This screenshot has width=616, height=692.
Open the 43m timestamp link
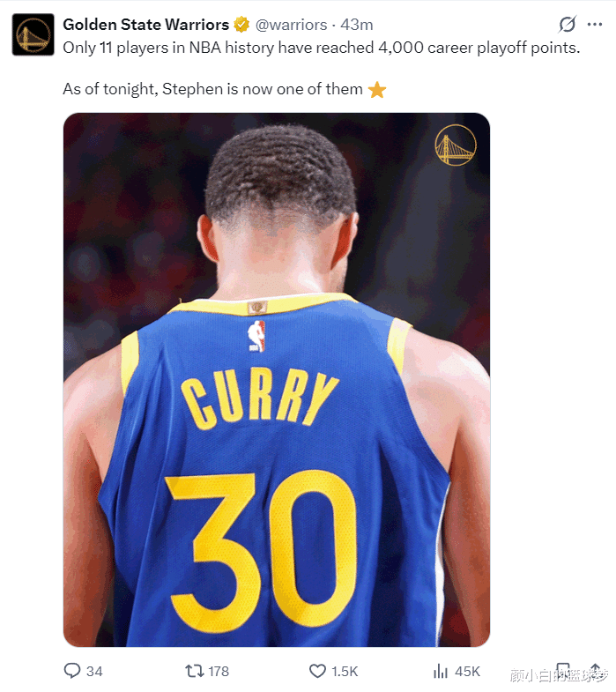[x=357, y=25]
